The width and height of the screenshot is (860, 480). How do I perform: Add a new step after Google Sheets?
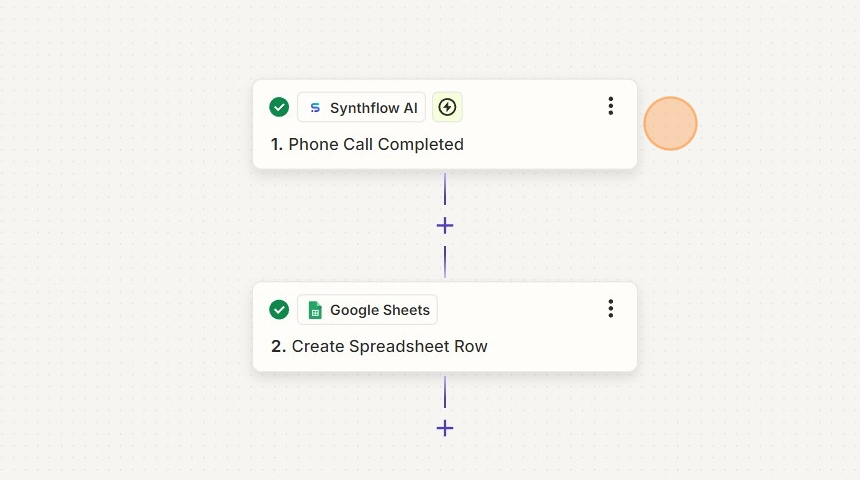point(445,428)
